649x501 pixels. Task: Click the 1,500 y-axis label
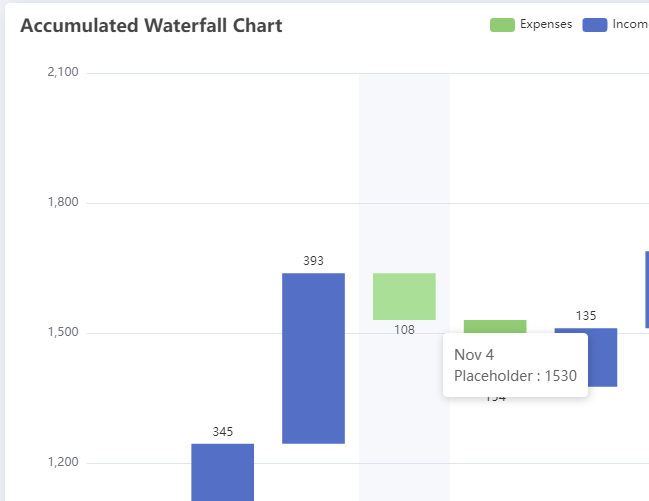tap(63, 333)
